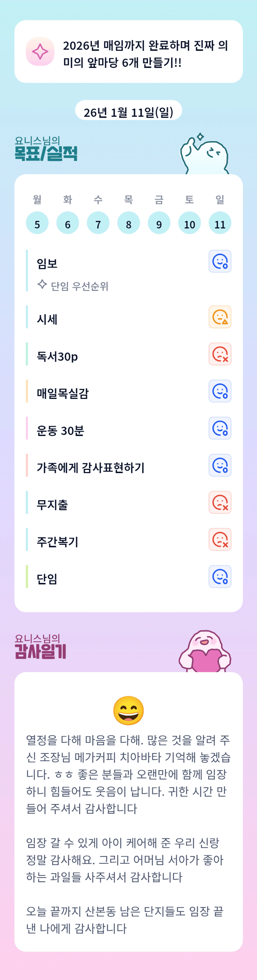Click the 단임 우선순위 sub-label
Viewport: 257px width, 980px height.
tap(79, 286)
